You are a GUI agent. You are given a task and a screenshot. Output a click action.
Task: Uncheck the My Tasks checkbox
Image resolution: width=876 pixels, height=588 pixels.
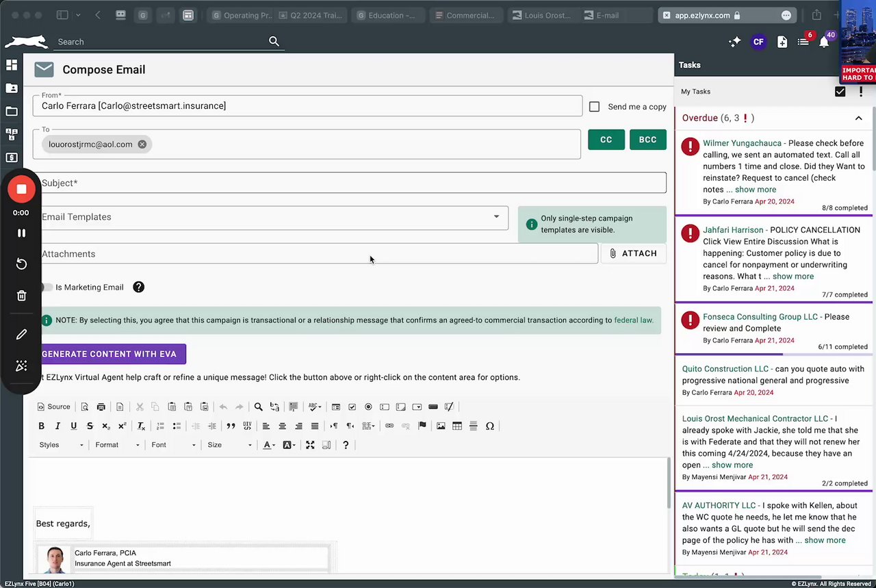(x=840, y=92)
